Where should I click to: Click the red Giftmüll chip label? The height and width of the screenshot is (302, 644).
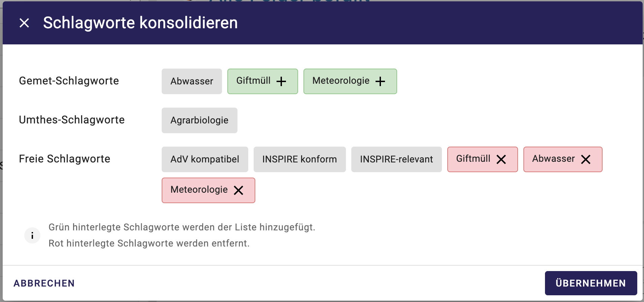pos(473,159)
